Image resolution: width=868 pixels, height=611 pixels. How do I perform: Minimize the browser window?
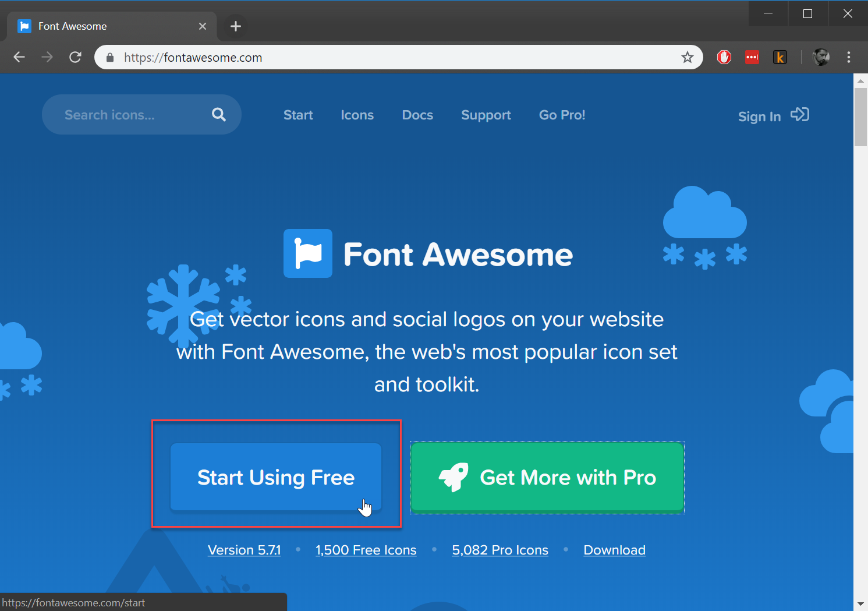click(768, 13)
